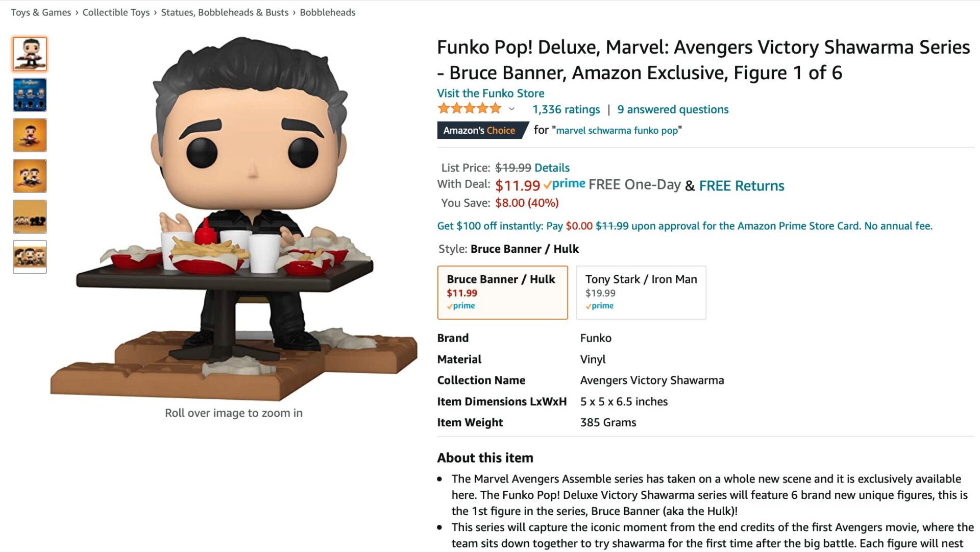Select the Tony Stark / Iron Man style

pyautogui.click(x=641, y=292)
